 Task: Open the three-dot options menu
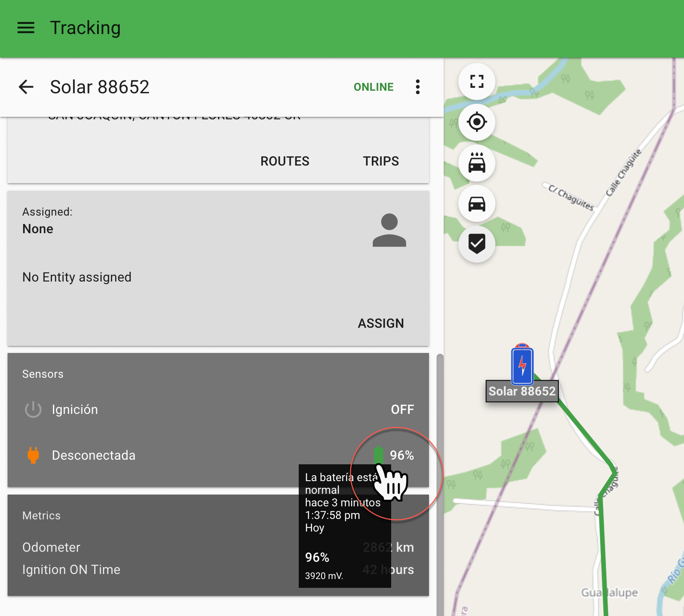click(x=417, y=87)
